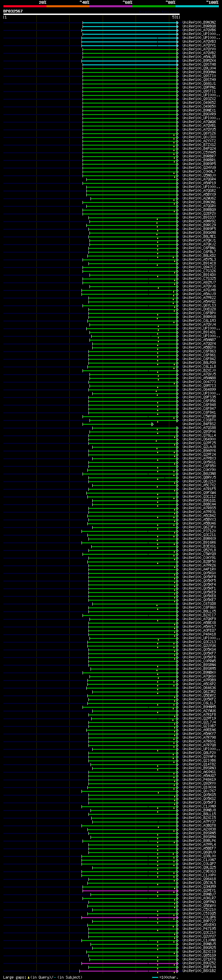Click the UniRef100_P48418 label

point(199,634)
